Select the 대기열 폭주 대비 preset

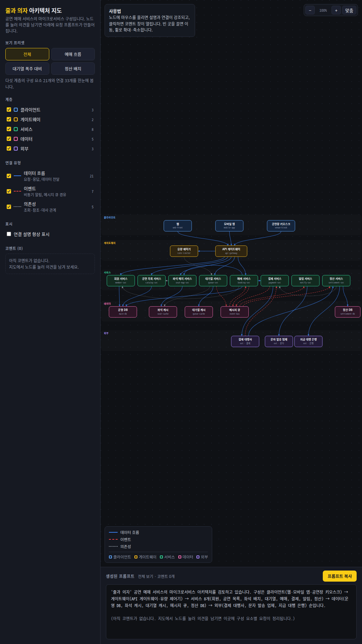click(27, 69)
